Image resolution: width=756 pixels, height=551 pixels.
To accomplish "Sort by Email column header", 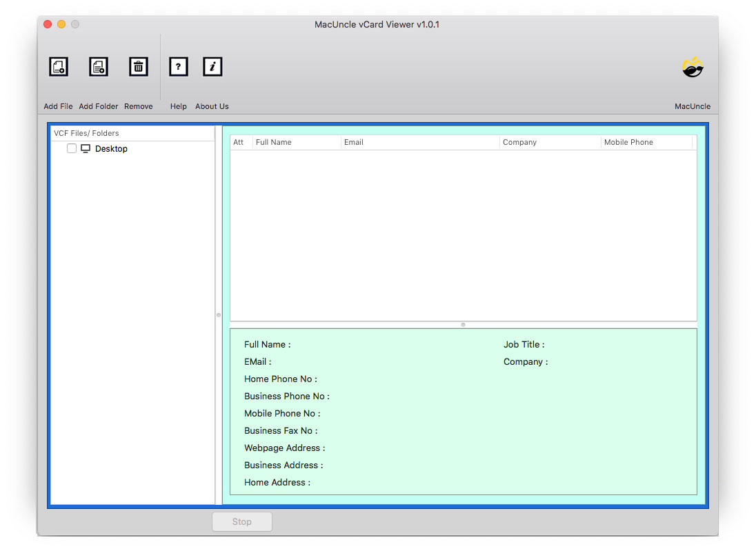I will [x=419, y=143].
